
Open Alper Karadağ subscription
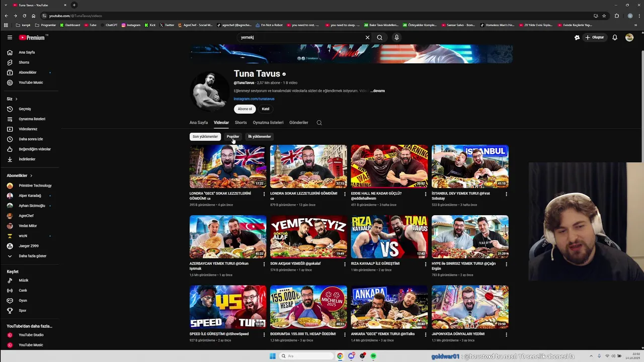(x=29, y=196)
